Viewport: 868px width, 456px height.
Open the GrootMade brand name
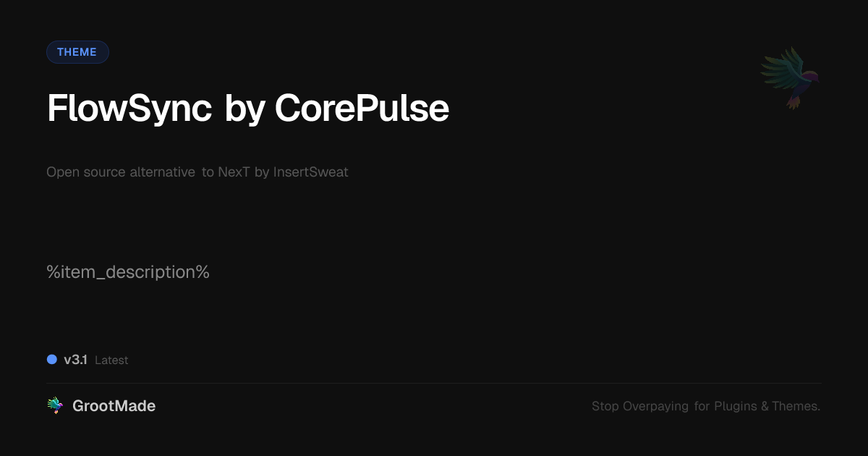[114, 406]
